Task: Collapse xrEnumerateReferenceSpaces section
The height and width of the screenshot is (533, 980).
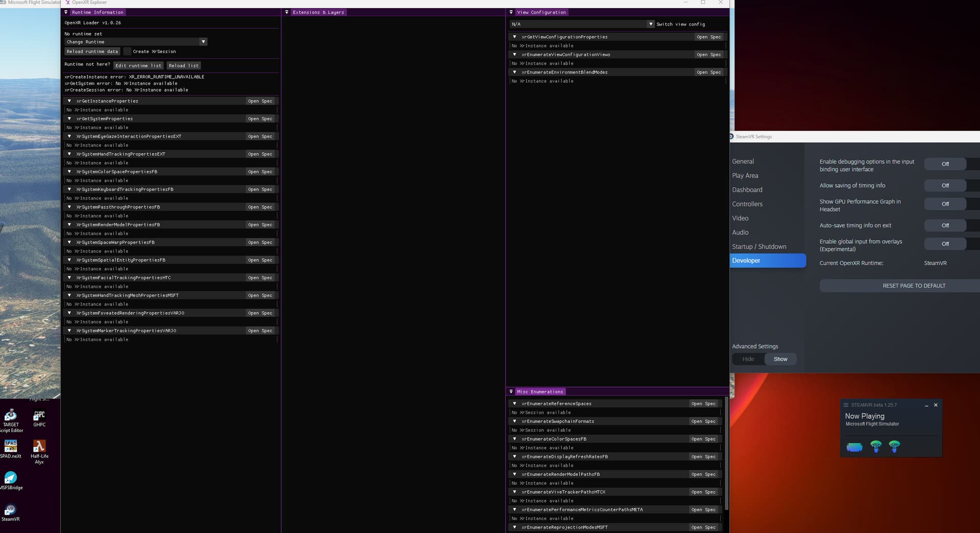Action: click(x=514, y=403)
